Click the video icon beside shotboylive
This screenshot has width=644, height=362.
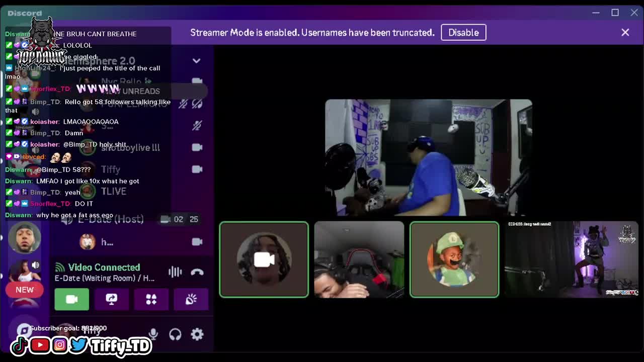pos(197,147)
